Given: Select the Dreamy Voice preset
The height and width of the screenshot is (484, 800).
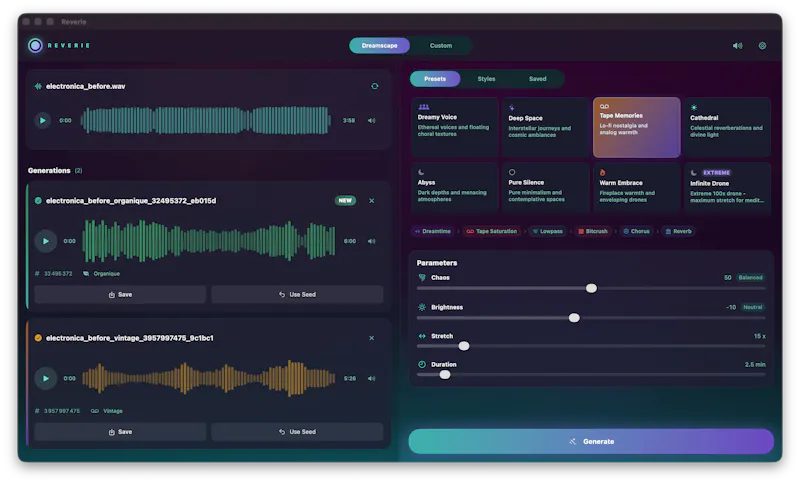Looking at the screenshot, I should click(x=455, y=127).
